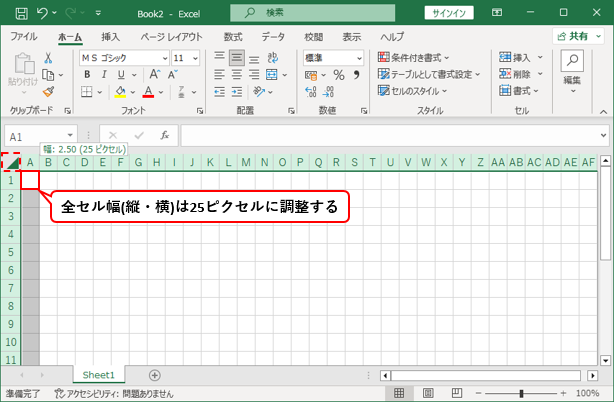Toggle middle vertical alignment
The image size is (614, 402).
(237, 58)
